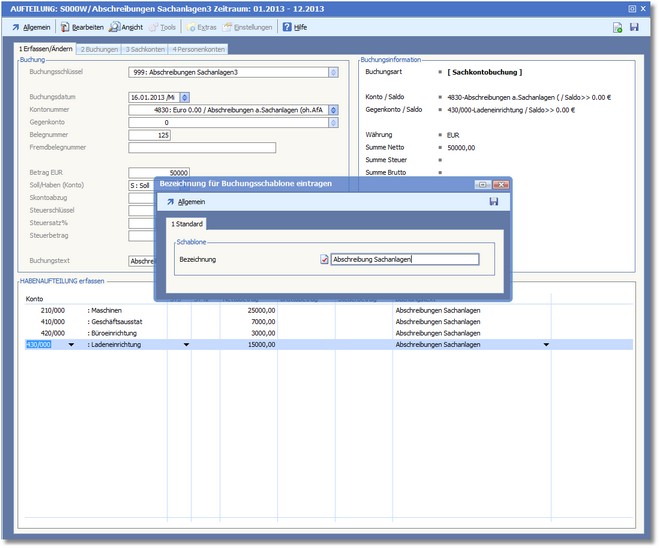Open the Ansicht menu in the toolbar

point(126,27)
